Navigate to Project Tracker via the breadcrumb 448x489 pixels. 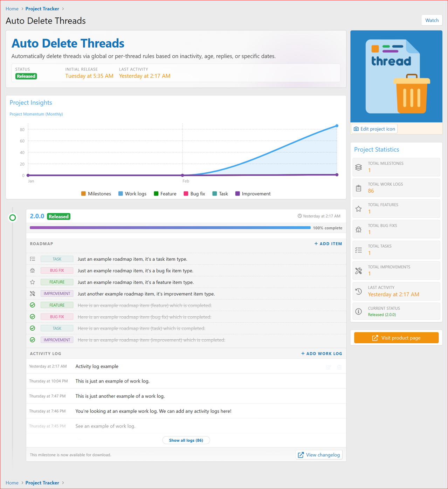pyautogui.click(x=42, y=8)
